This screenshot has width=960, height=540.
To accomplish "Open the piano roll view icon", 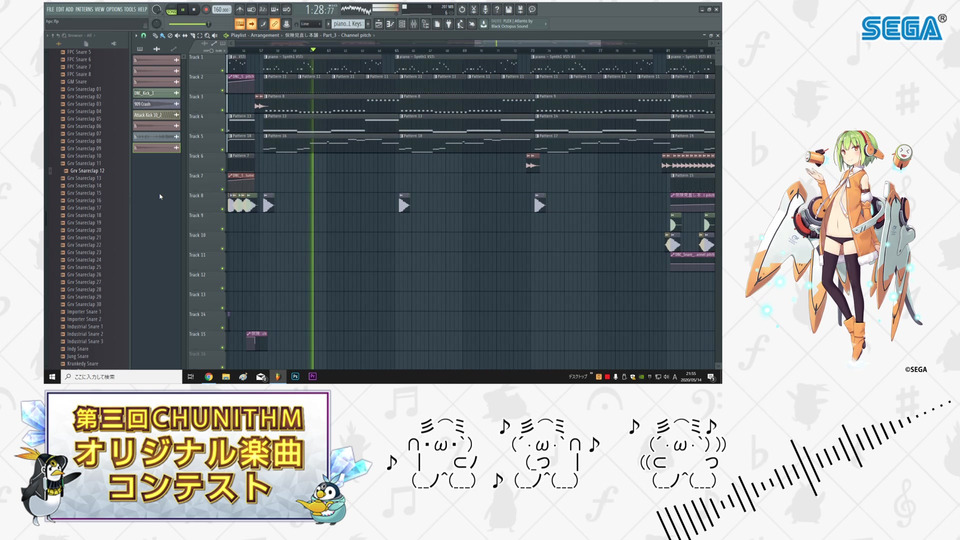I will point(391,24).
